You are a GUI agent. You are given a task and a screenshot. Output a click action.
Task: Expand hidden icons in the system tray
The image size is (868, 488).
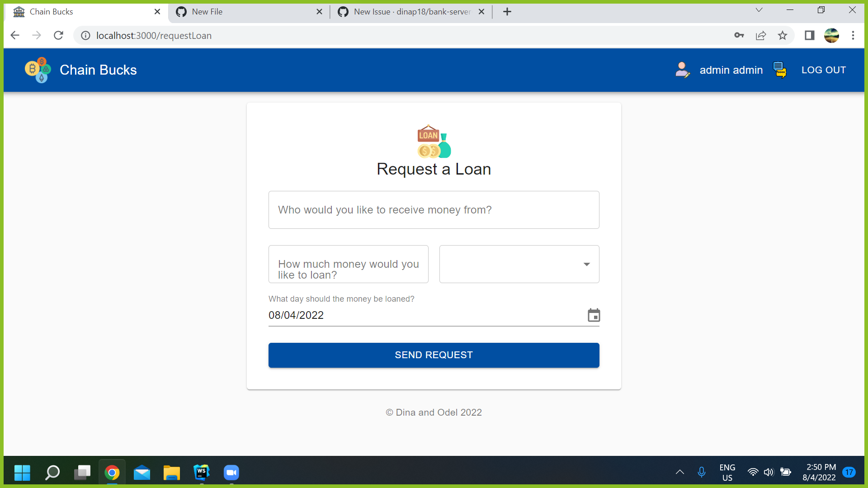point(679,472)
